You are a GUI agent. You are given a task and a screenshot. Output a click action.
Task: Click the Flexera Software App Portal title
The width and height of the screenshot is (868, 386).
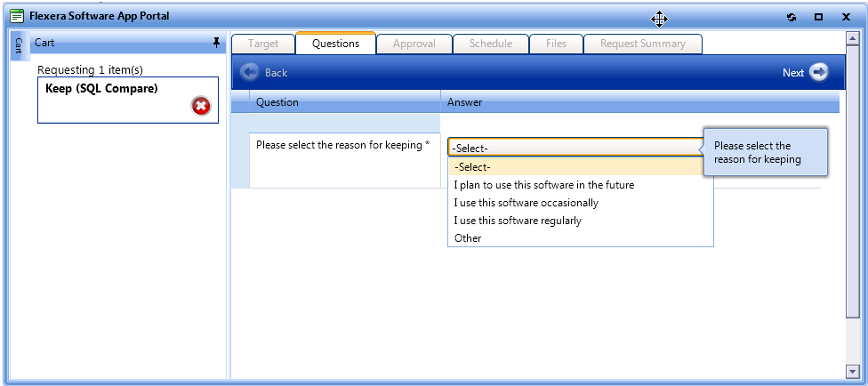pos(99,16)
